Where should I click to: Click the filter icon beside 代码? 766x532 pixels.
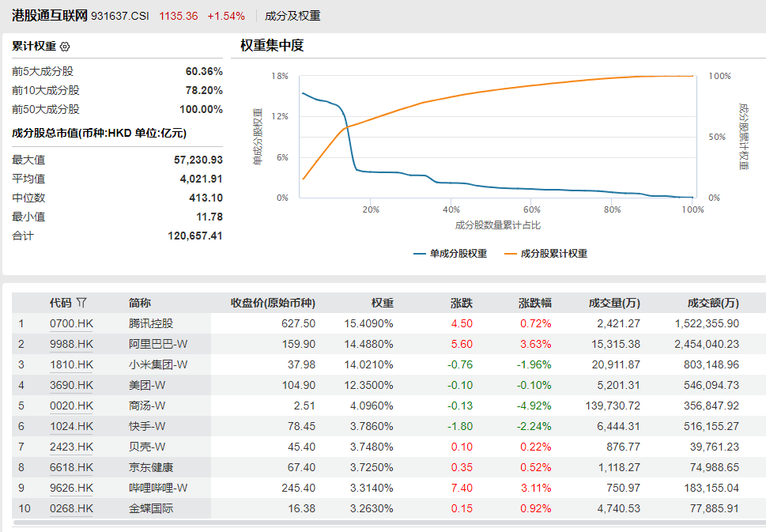(81, 303)
